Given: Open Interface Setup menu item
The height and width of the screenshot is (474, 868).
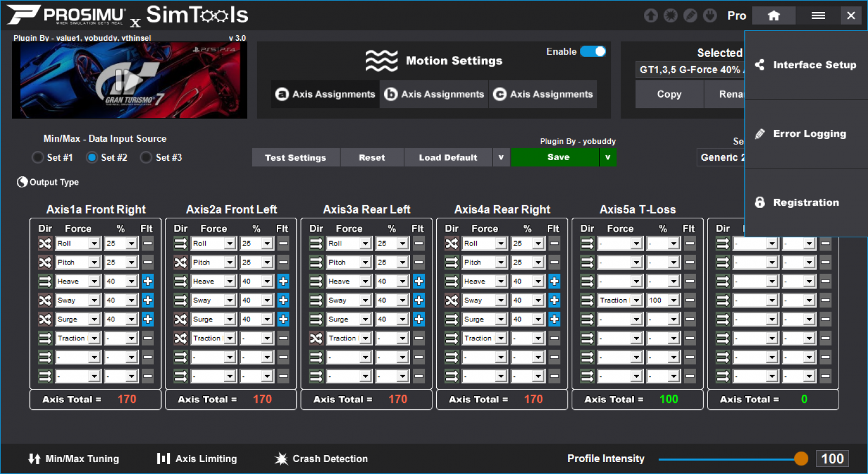Looking at the screenshot, I should [806, 65].
